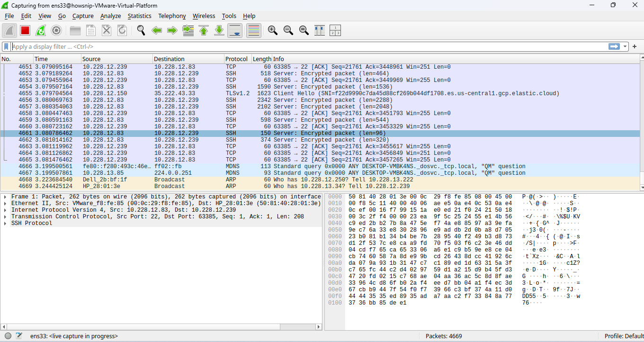This screenshot has height=342, width=644.
Task: Manage saved filter bookmarks icon
Action: click(6, 46)
